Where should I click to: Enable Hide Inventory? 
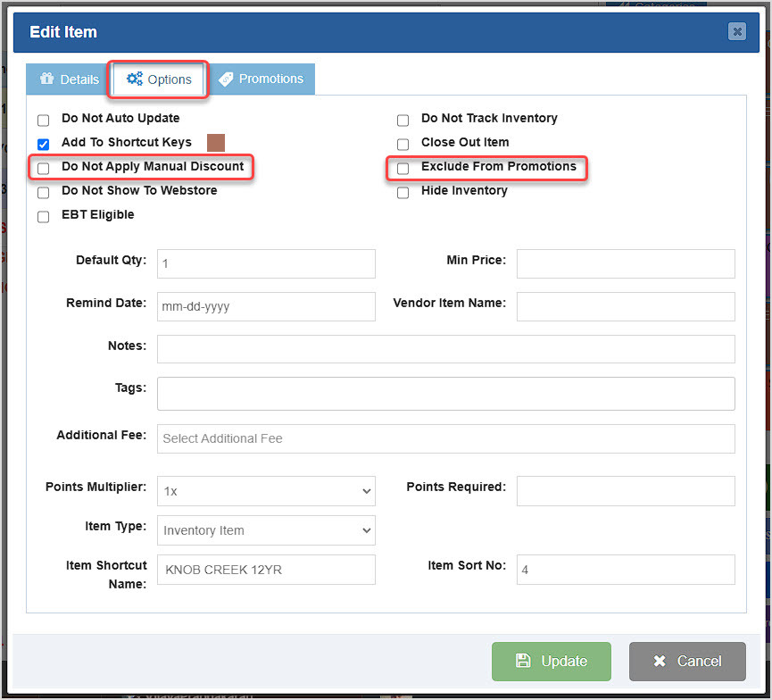[403, 191]
